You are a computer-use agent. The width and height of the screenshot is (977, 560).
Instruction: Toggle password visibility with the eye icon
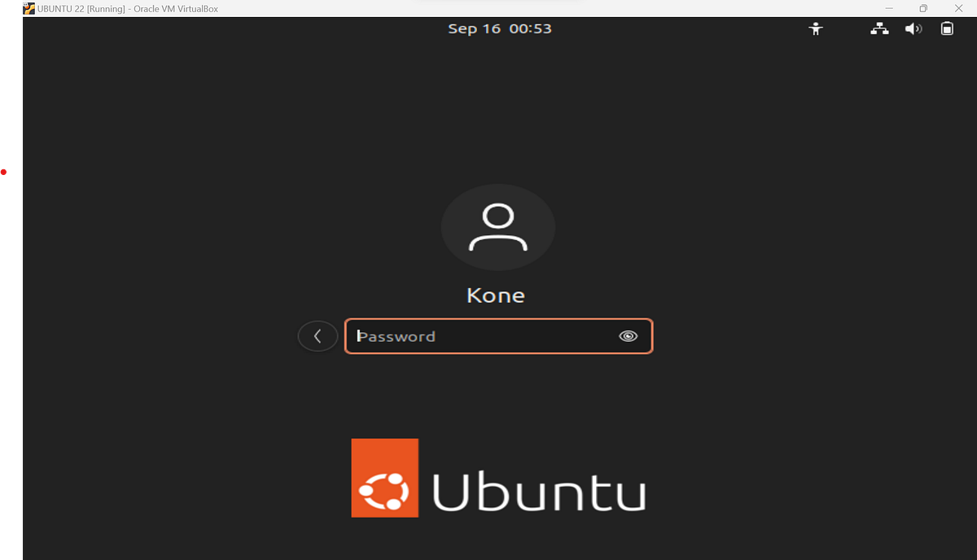(628, 336)
